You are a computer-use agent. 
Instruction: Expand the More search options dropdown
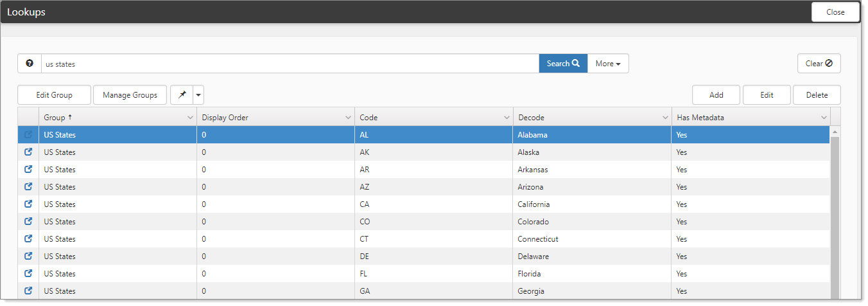(x=607, y=64)
